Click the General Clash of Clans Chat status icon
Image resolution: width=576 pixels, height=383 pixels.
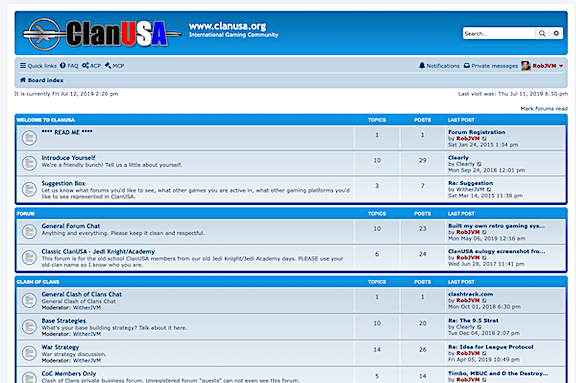(29, 300)
